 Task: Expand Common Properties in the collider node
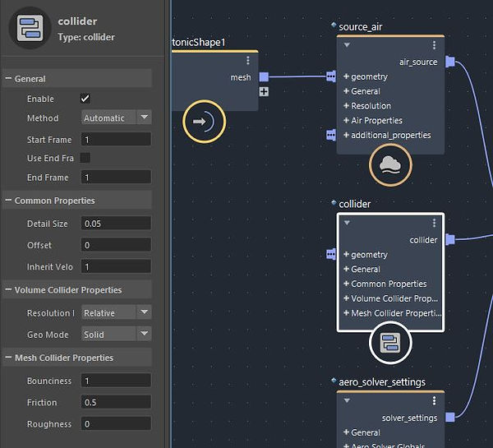point(346,284)
